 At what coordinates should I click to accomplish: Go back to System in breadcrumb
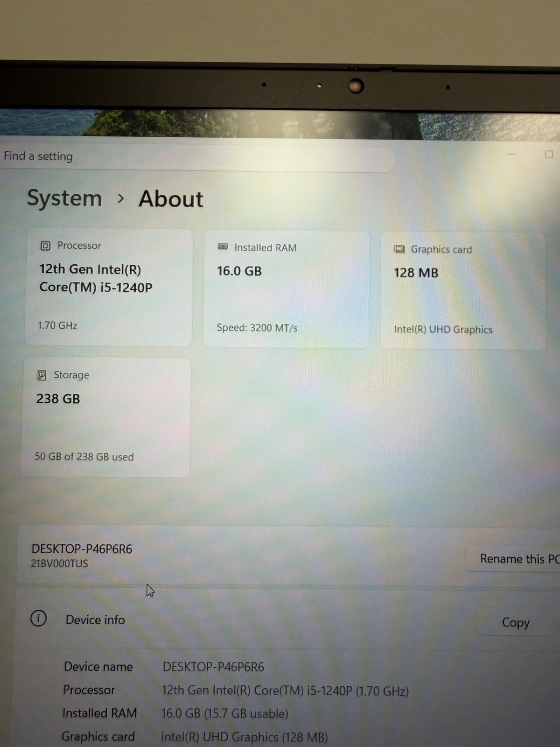64,198
